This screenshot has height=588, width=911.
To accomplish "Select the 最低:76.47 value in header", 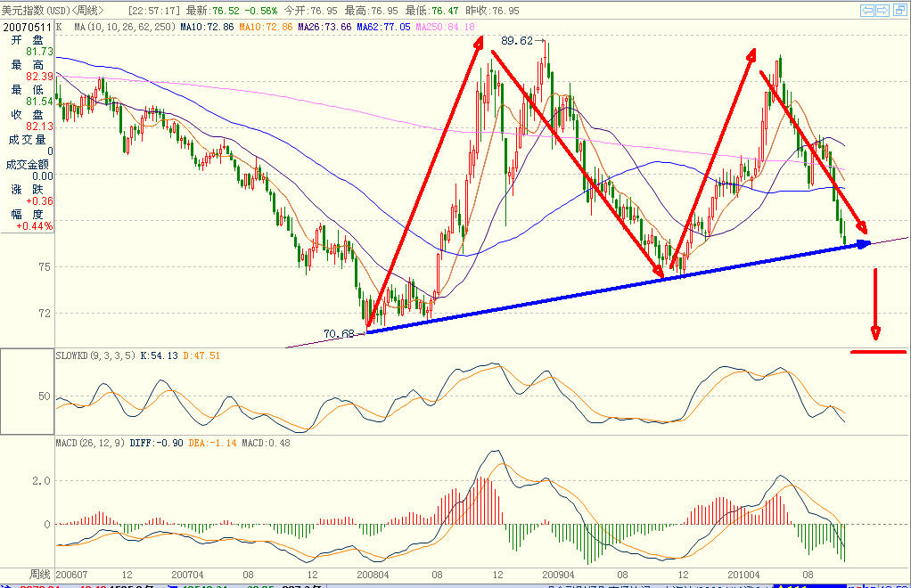I will tap(431, 11).
